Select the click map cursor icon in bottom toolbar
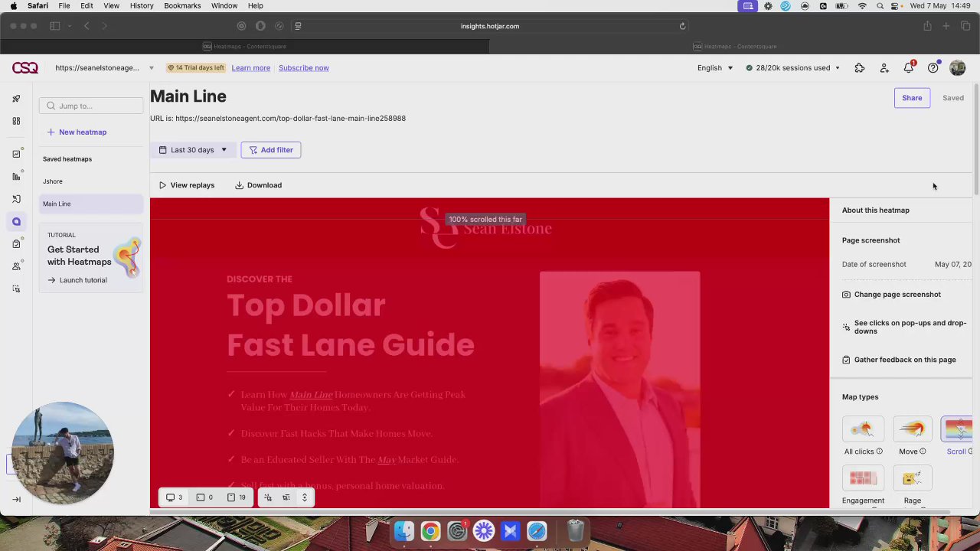This screenshot has width=980, height=551. tap(268, 497)
